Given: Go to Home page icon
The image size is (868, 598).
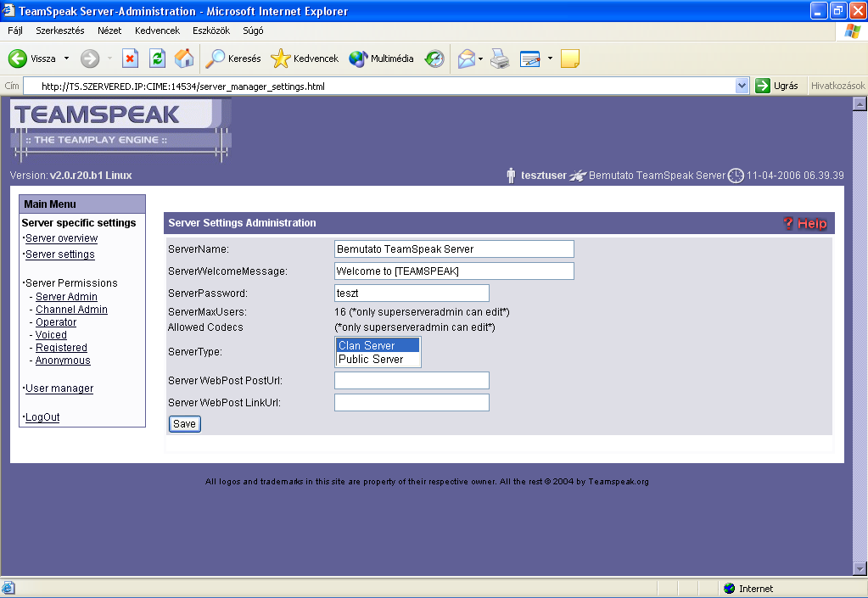Looking at the screenshot, I should click(x=183, y=59).
